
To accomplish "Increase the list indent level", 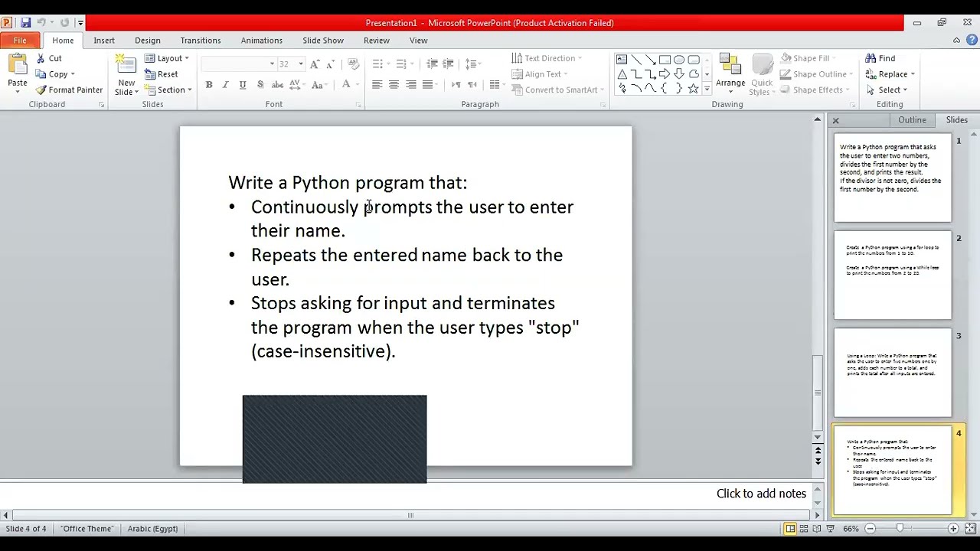I will (x=449, y=64).
